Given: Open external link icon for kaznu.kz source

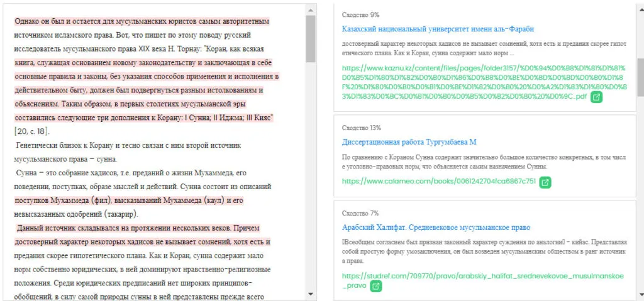Looking at the screenshot, I should [x=597, y=97].
